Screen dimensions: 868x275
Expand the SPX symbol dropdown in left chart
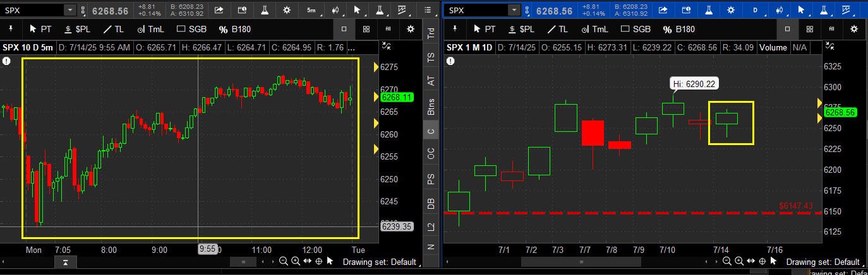tap(69, 10)
